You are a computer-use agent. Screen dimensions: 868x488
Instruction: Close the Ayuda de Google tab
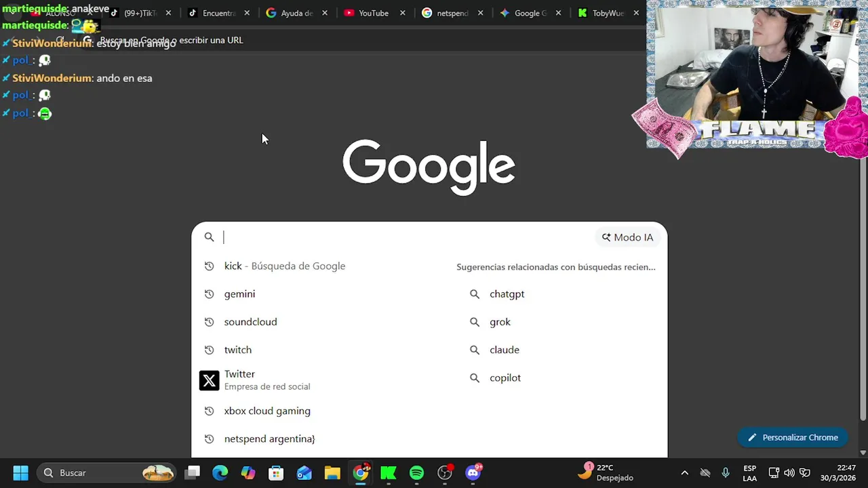click(325, 13)
